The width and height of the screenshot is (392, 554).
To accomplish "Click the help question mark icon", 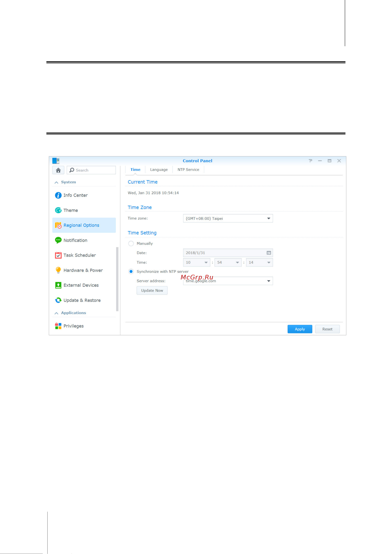I will tap(310, 161).
